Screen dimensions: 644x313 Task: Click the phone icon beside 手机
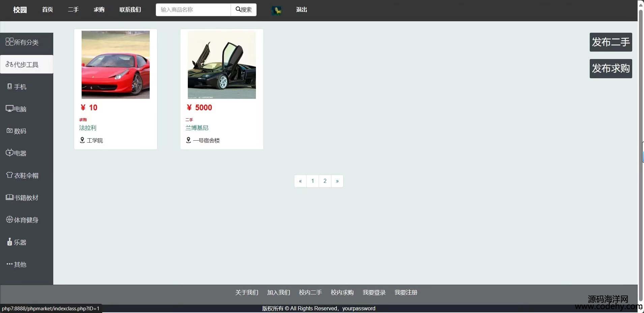[10, 86]
